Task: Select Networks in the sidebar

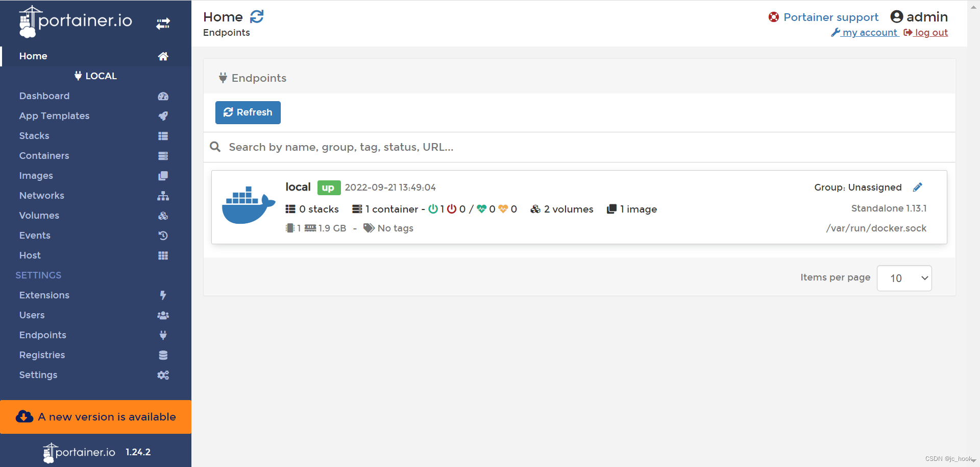Action: (41, 196)
